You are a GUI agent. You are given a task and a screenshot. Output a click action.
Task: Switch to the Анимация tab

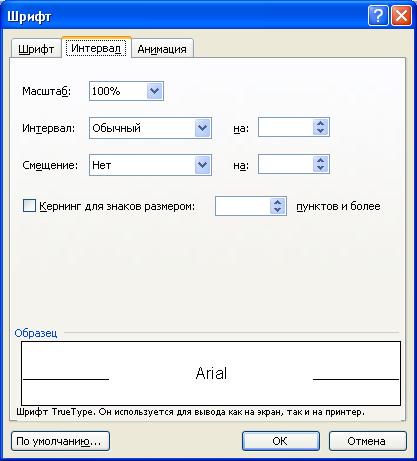click(162, 49)
